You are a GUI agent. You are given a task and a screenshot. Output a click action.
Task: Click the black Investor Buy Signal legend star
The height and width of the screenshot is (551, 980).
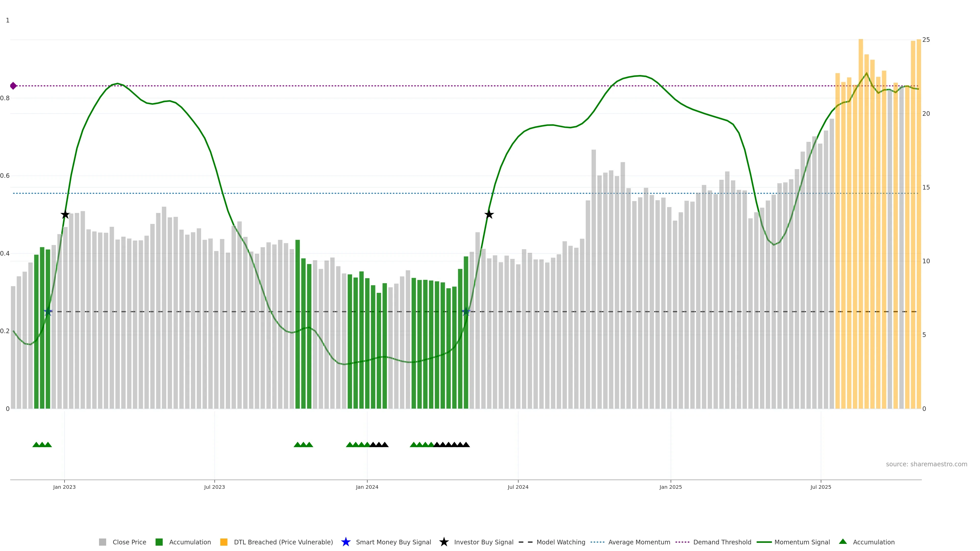444,542
